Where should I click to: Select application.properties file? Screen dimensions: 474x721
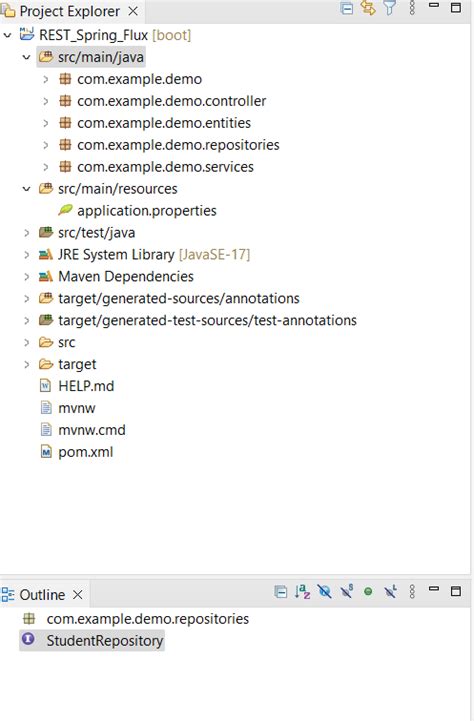[x=146, y=211]
